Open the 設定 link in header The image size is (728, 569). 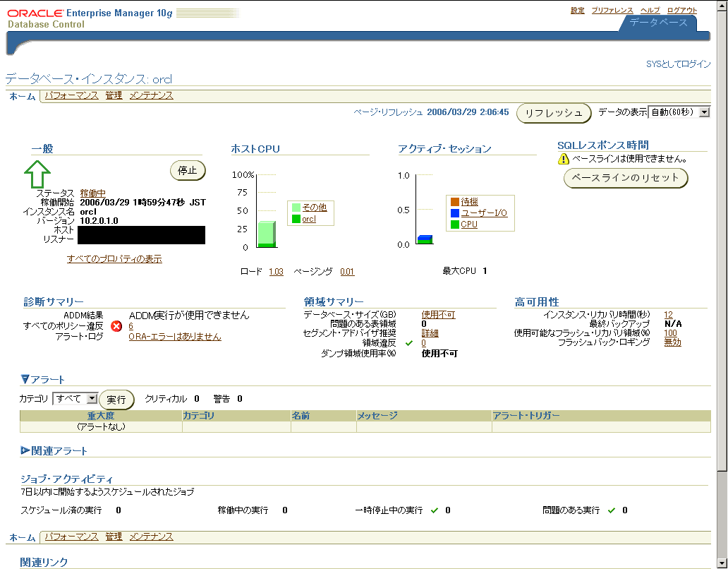tap(578, 10)
